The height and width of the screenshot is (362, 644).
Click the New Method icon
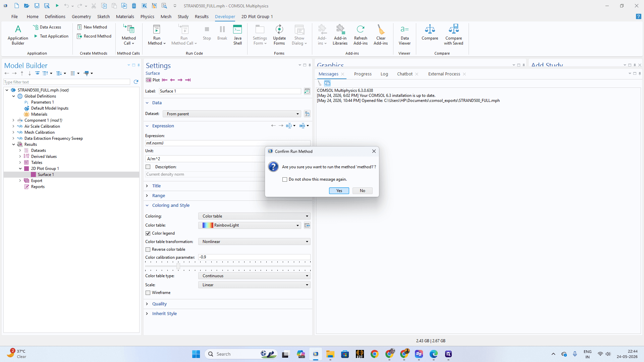[x=79, y=27]
